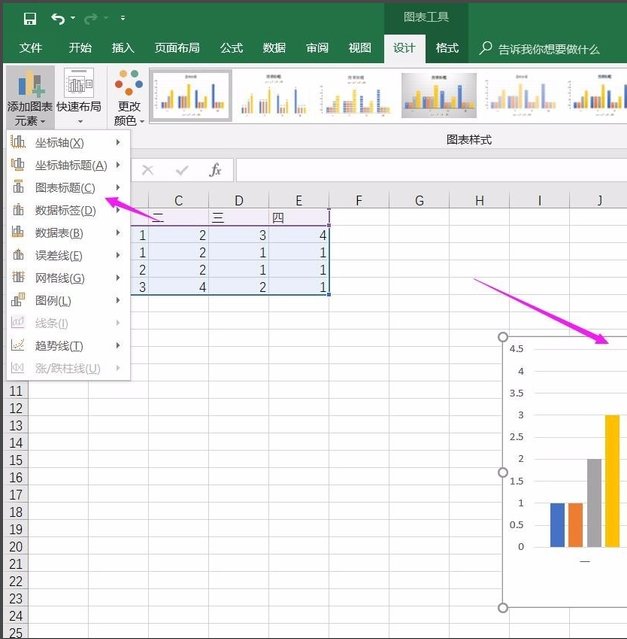Select column header H
The image size is (627, 639).
(x=480, y=201)
